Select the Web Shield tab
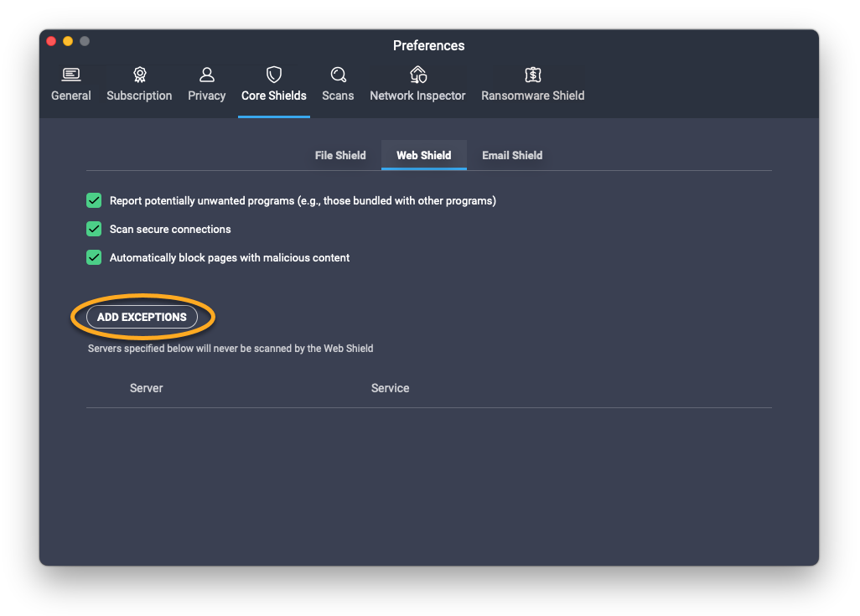The width and height of the screenshot is (860, 616). coord(423,155)
